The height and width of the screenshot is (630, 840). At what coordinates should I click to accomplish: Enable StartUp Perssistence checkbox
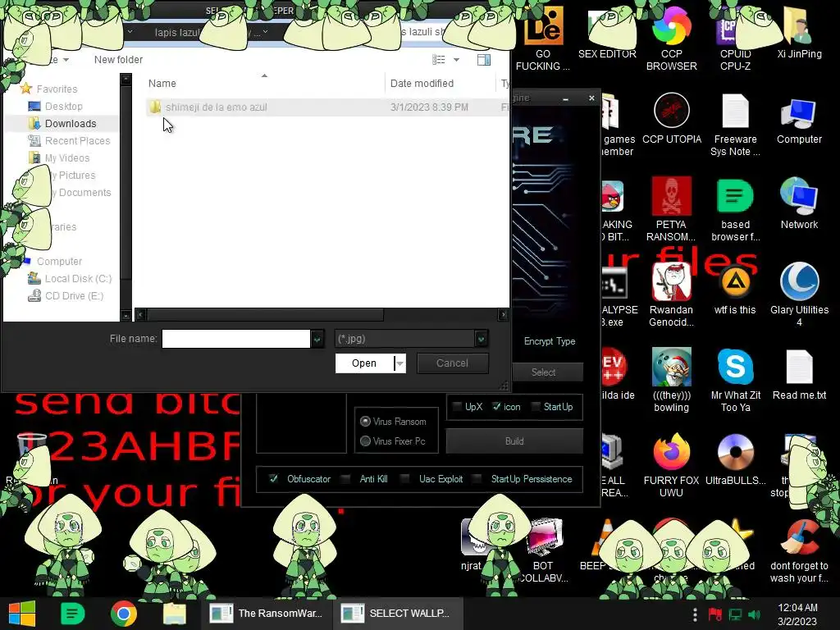tap(477, 478)
